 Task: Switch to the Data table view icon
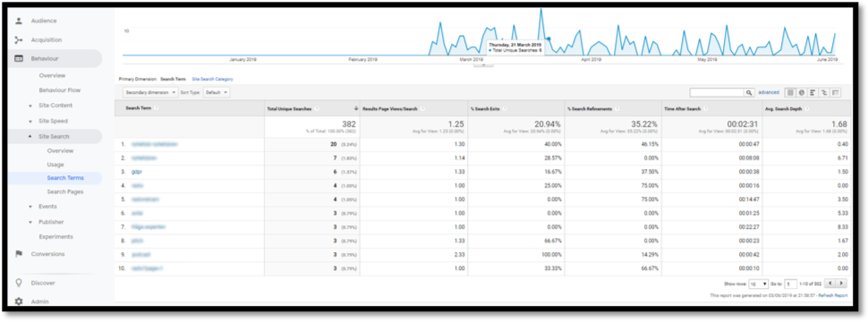(790, 92)
